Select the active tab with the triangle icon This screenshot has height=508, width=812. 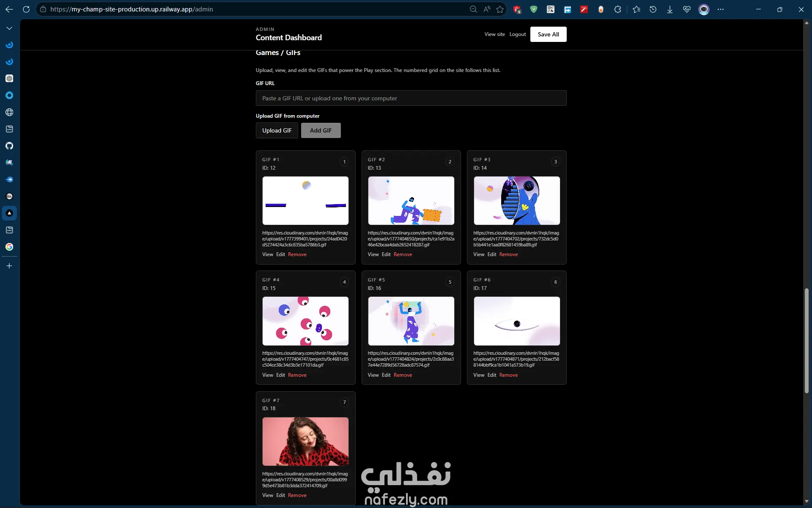click(9, 213)
